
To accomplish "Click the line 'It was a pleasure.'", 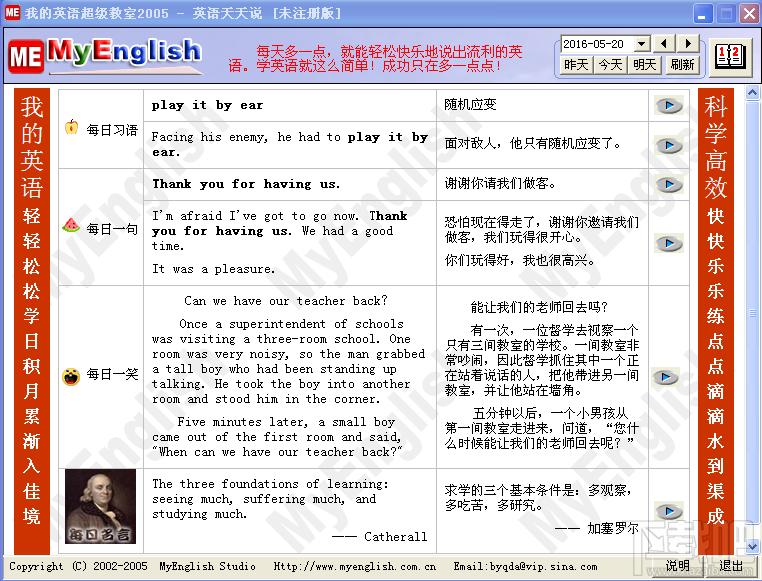I will (213, 269).
